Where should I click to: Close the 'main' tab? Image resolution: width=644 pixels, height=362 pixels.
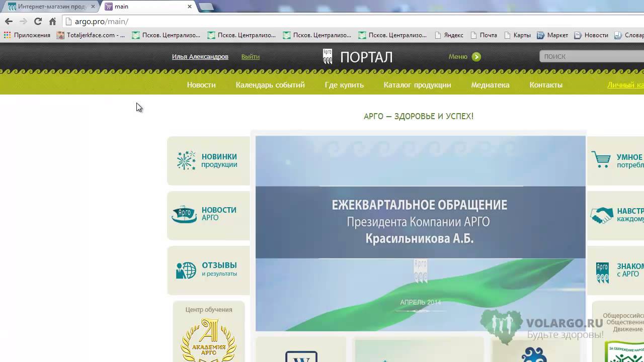pos(190,7)
